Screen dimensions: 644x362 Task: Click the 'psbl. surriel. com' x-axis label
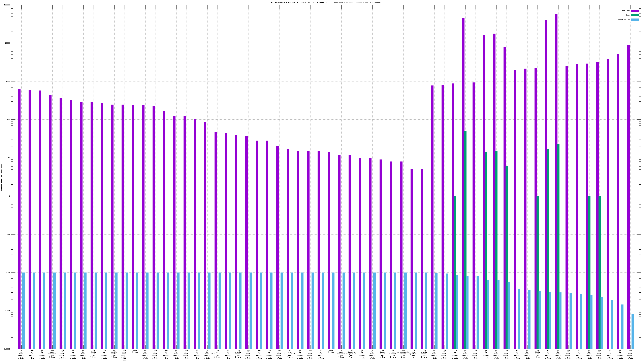coord(393,354)
